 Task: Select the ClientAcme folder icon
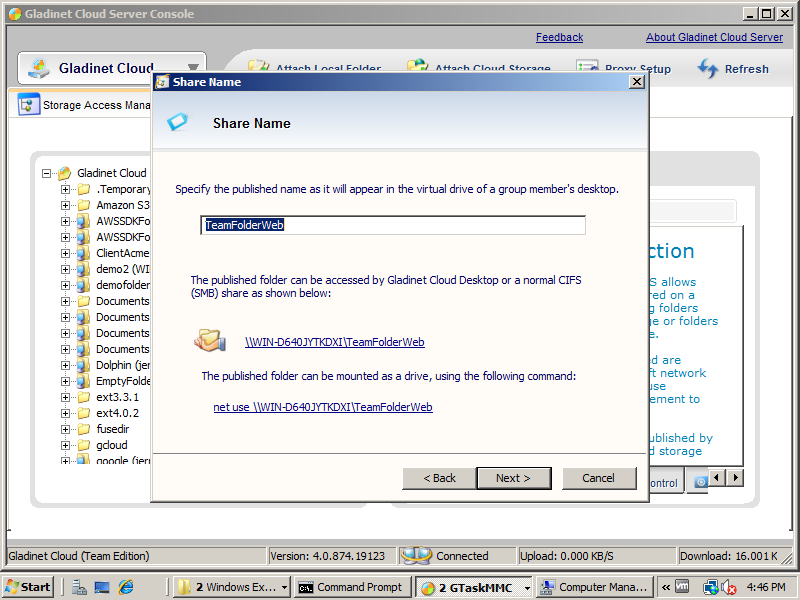84,253
